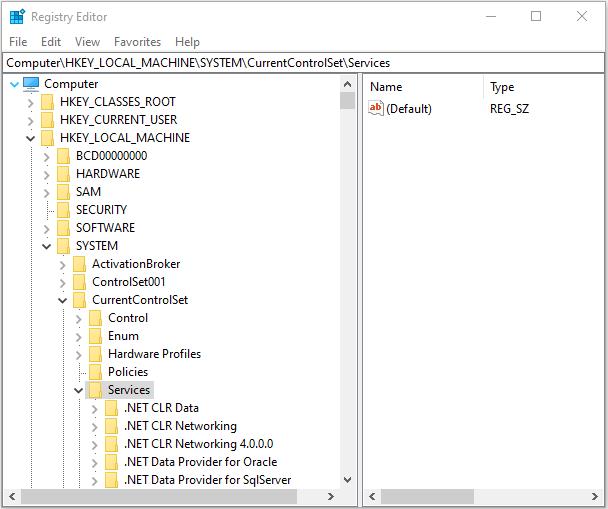Click the Control folder icon
This screenshot has height=509, width=608.
95,318
